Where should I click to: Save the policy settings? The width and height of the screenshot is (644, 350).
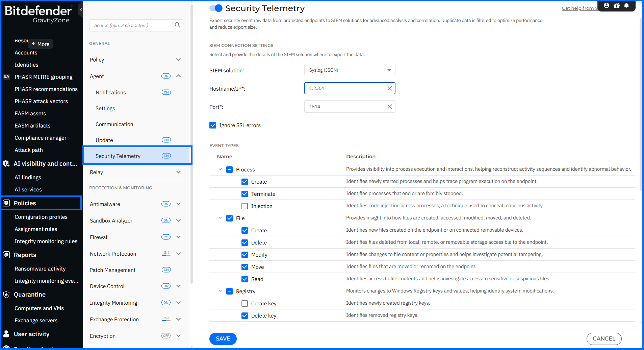(x=223, y=339)
